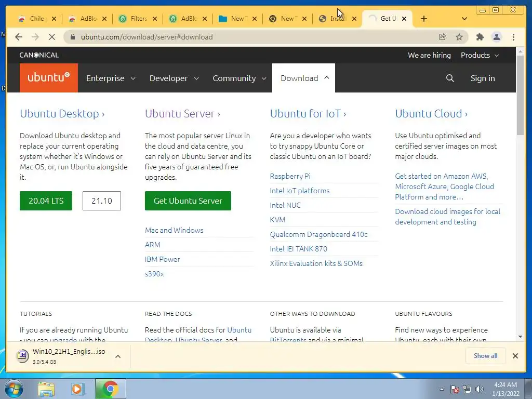532x399 pixels.
Task: Open the We are hiring link
Action: (429, 55)
